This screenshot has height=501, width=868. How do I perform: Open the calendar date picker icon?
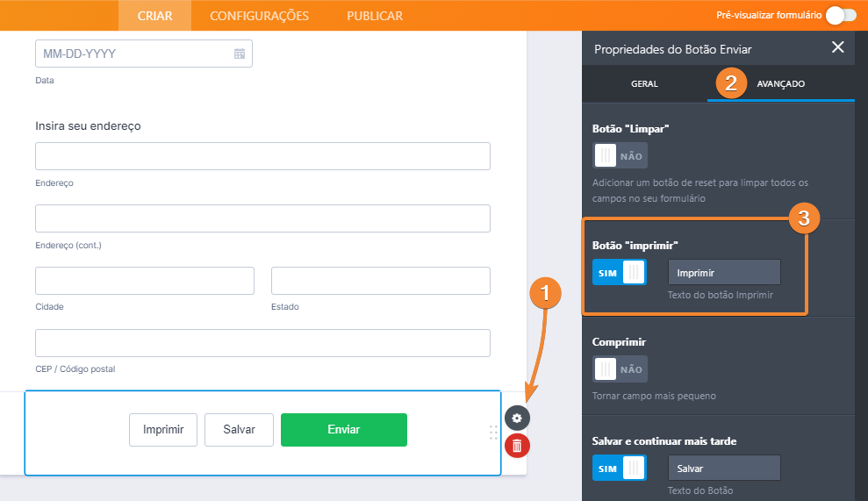tap(240, 54)
